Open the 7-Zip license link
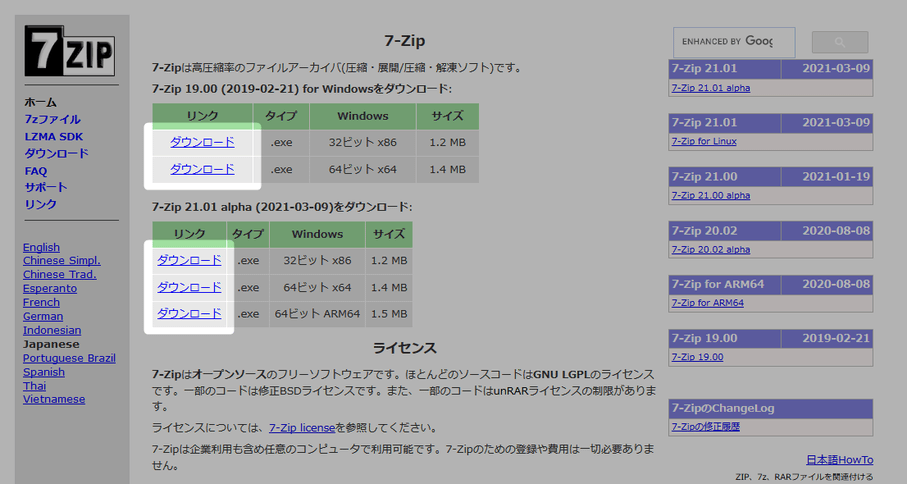The width and height of the screenshot is (907, 484). click(302, 428)
